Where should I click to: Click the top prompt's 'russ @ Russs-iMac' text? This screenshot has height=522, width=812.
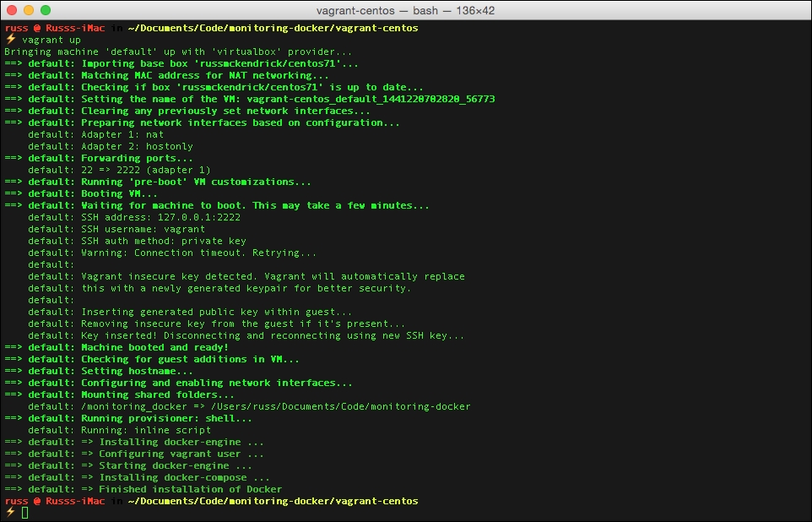click(54, 28)
